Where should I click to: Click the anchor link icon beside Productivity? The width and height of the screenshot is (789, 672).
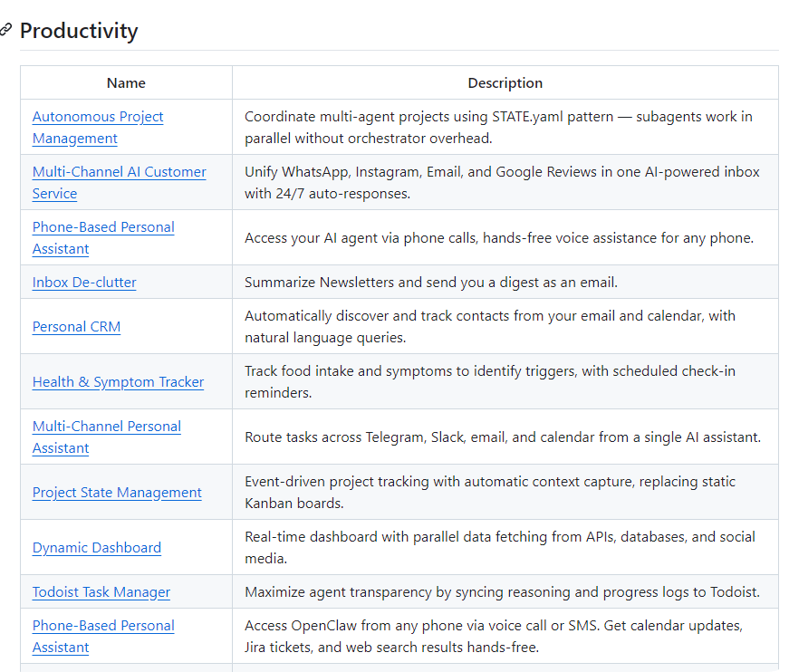[x=6, y=31]
